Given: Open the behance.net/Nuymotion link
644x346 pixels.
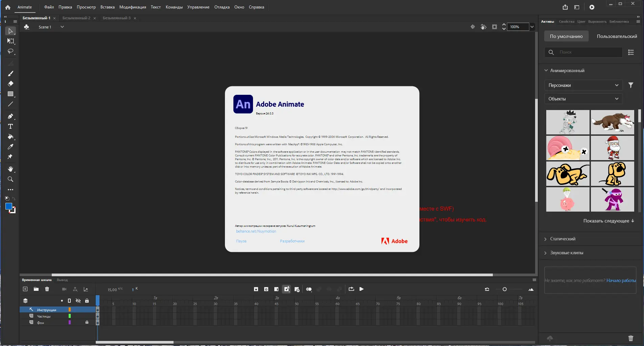Looking at the screenshot, I should click(256, 231).
